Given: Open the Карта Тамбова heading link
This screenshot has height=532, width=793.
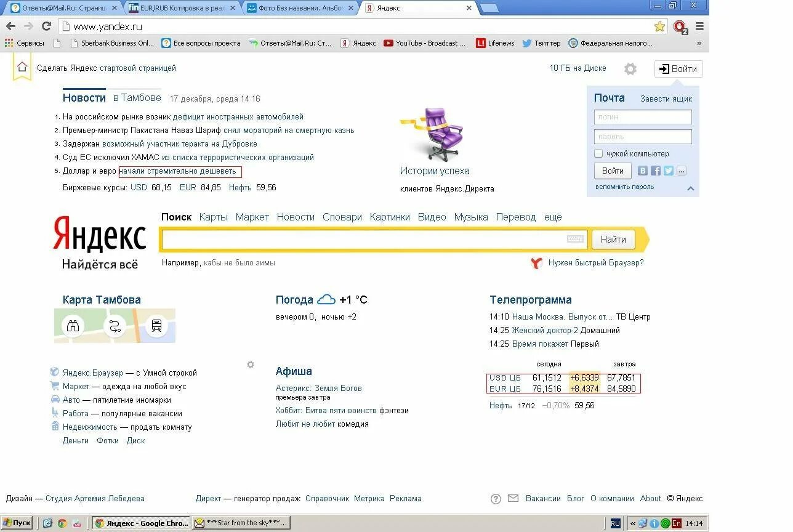Looking at the screenshot, I should (x=102, y=300).
